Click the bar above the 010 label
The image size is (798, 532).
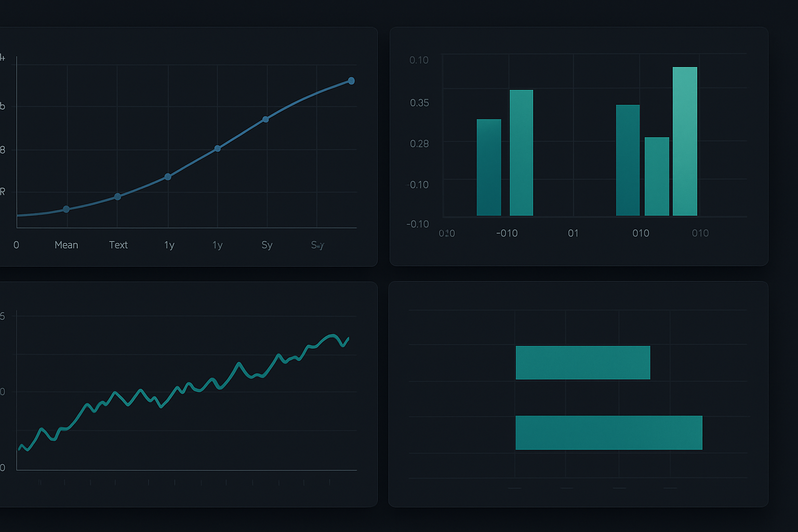[628, 161]
